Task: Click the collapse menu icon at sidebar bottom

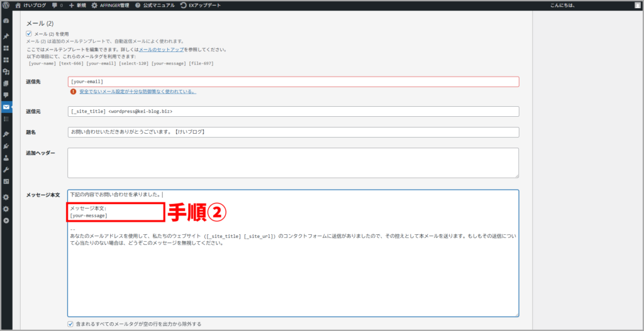Action: 6,220
